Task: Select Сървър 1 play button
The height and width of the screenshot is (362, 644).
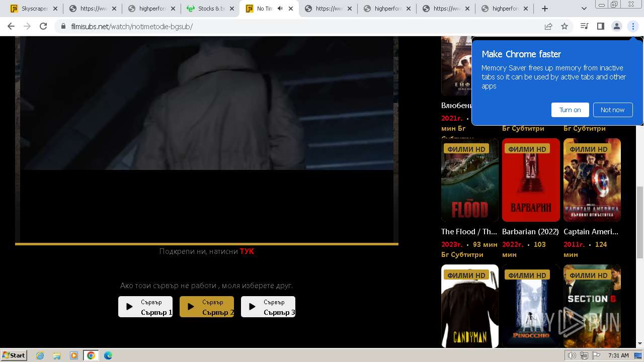Action: [145, 307]
